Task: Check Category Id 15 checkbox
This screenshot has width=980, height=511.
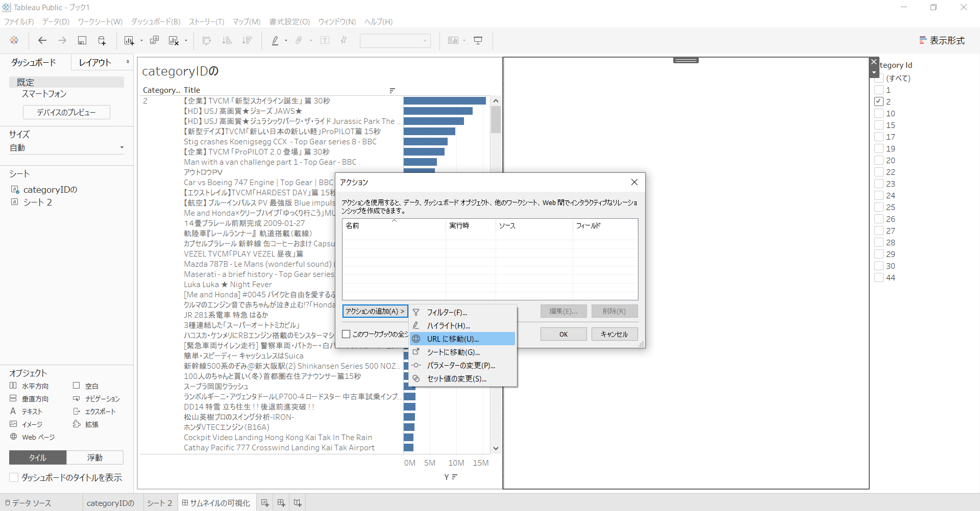Action: coord(879,125)
